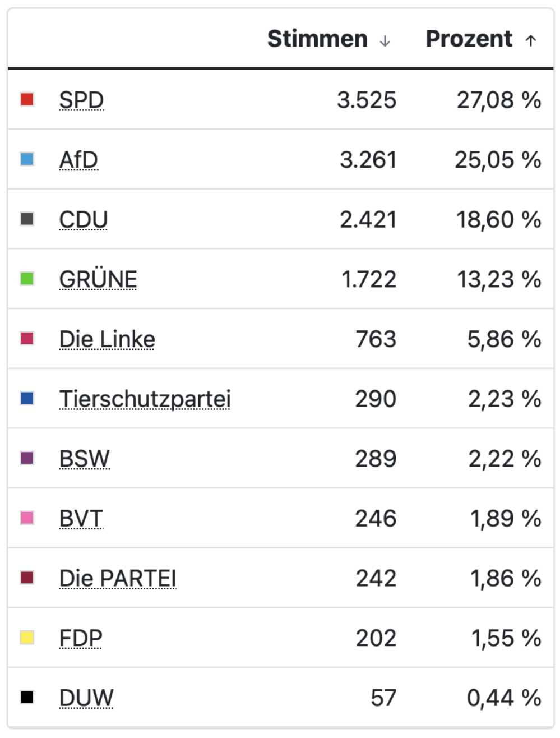Image resolution: width=560 pixels, height=738 pixels.
Task: Click the light blue AfD color swatch
Action: pos(27,159)
